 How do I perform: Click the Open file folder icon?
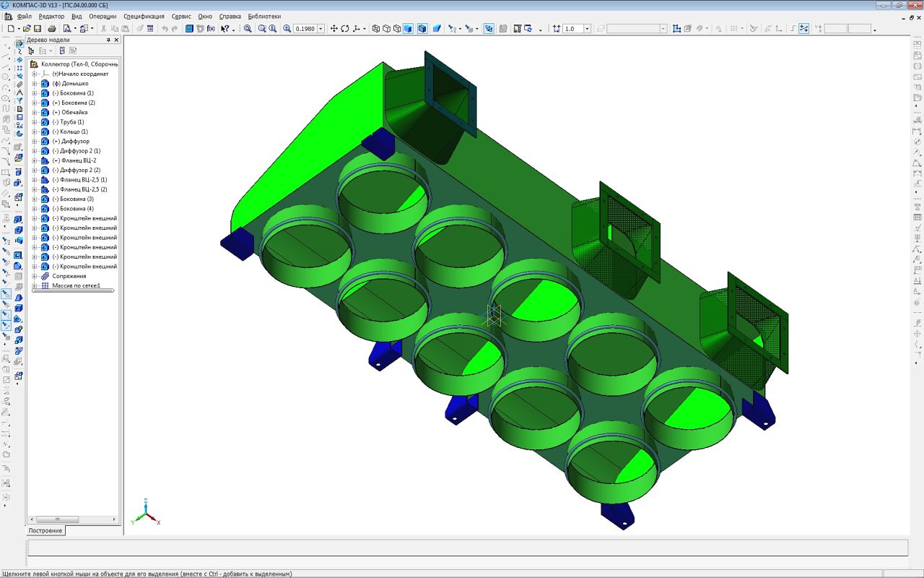27,29
